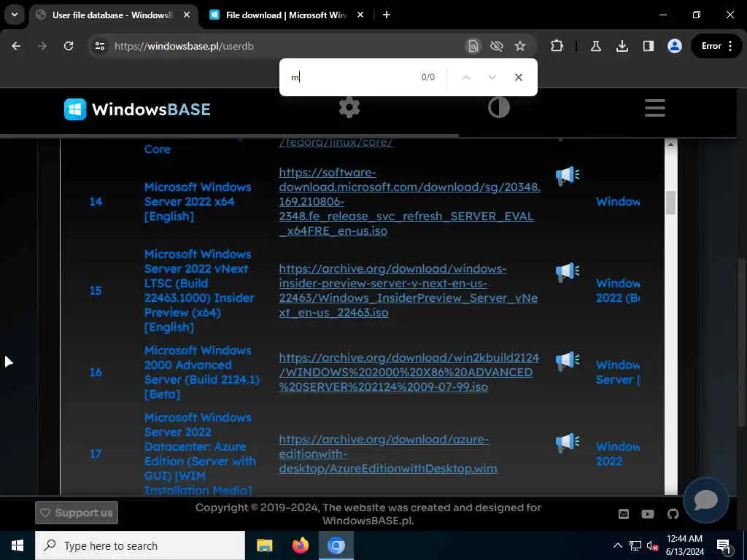Bookmark this page with the star
747x560 pixels.
point(519,46)
